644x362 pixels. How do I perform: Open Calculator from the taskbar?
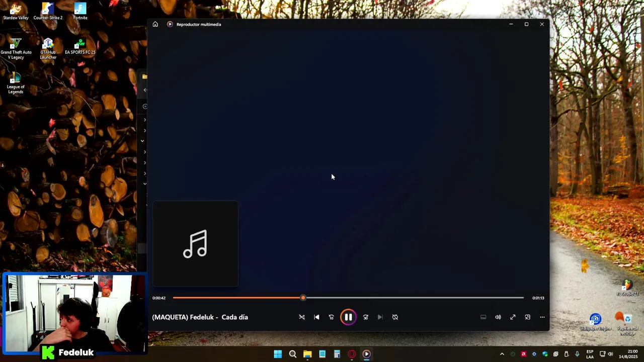[337, 354]
